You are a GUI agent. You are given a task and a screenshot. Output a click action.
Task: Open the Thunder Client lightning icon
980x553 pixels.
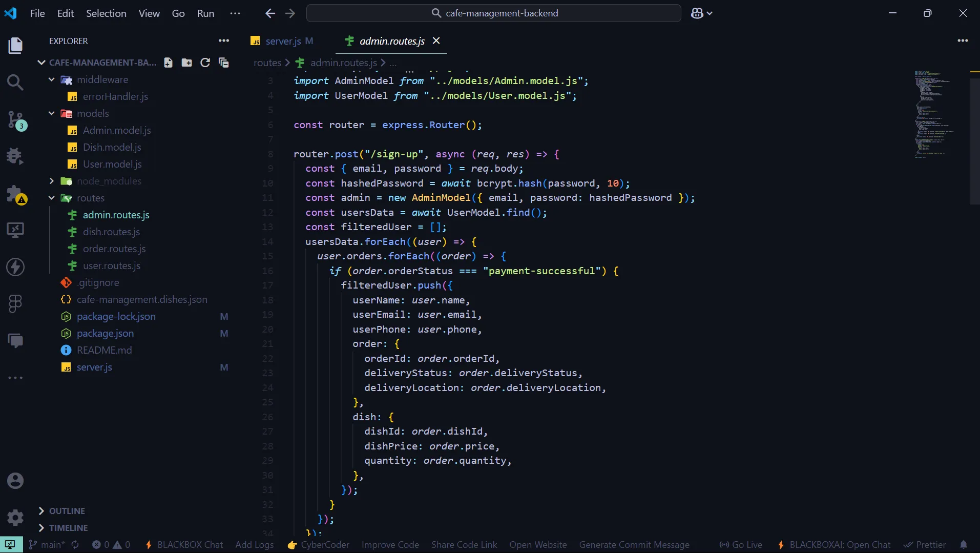[15, 267]
